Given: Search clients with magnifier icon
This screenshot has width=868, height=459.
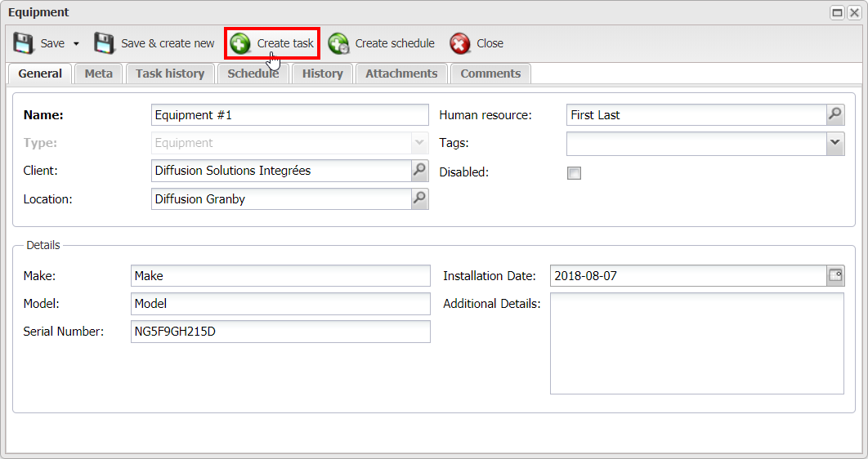Looking at the screenshot, I should click(420, 171).
